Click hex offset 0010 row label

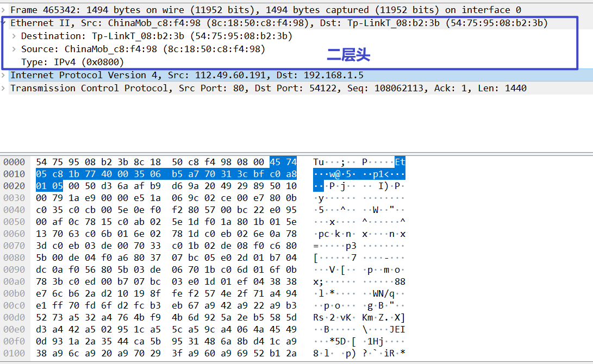14,174
